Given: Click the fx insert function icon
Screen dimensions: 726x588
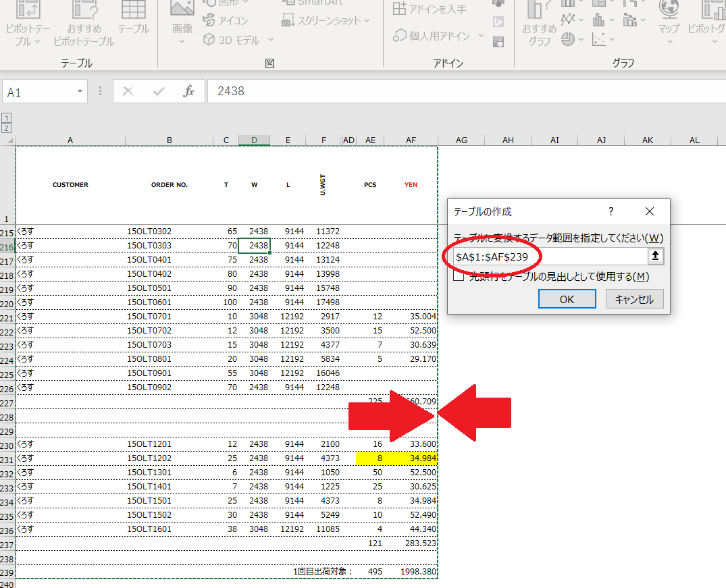Looking at the screenshot, I should point(188,91).
